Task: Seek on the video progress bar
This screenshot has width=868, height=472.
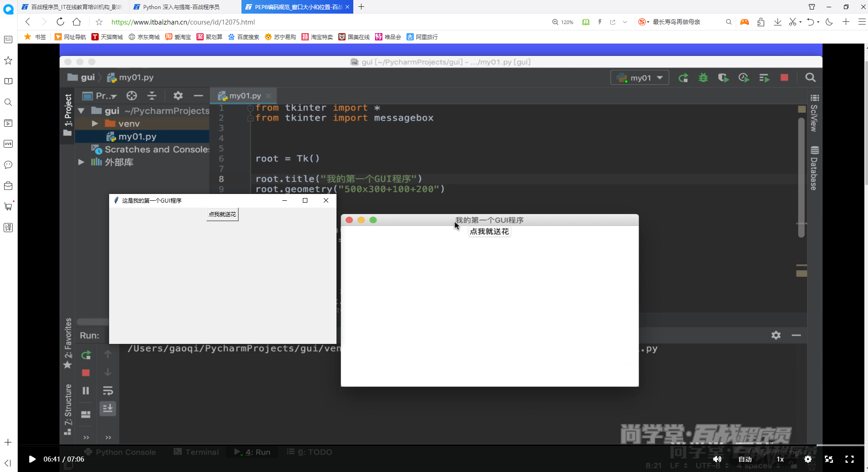Action: pos(441,445)
